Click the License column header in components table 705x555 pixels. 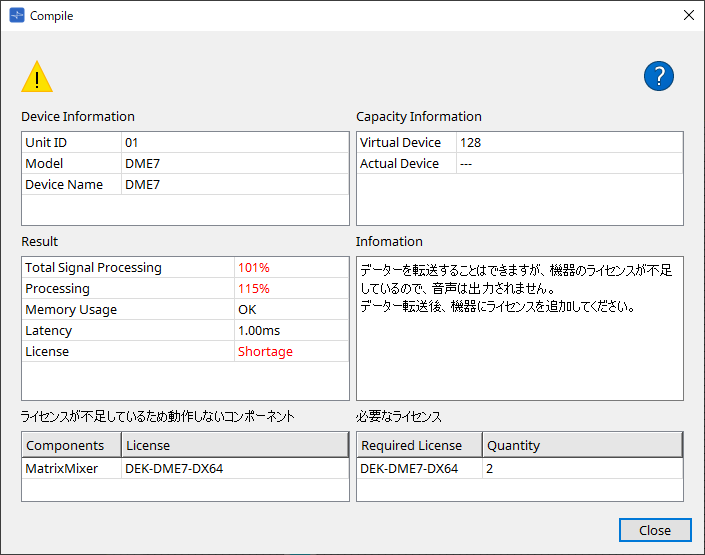click(235, 445)
